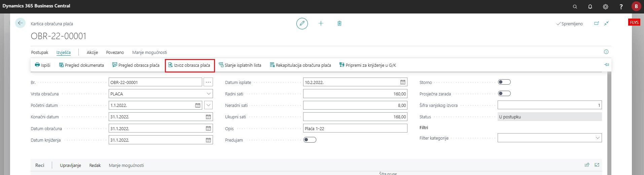
Task: Open Filter kategorije dropdown
Action: 598,138
